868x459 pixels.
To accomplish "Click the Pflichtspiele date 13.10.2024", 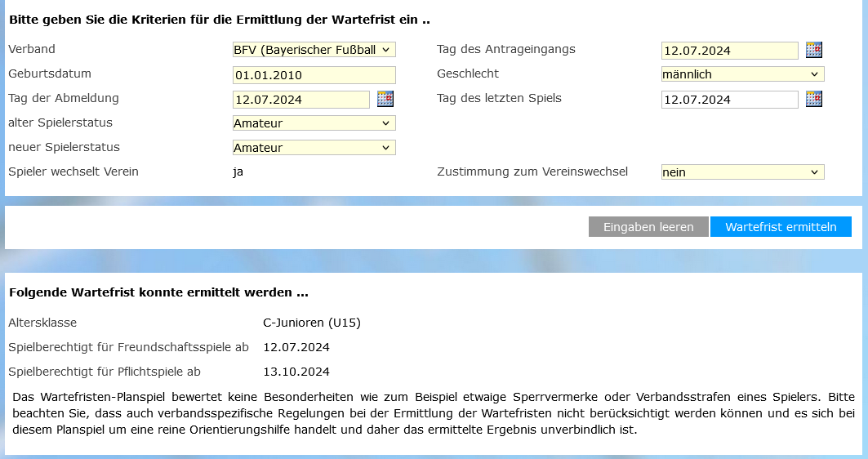I will pos(296,372).
